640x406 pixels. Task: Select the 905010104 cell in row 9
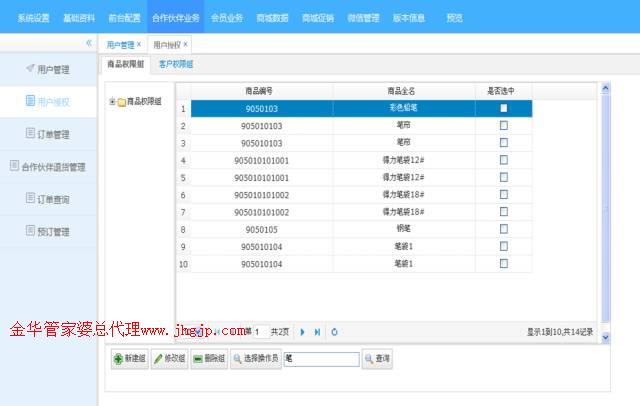(262, 247)
